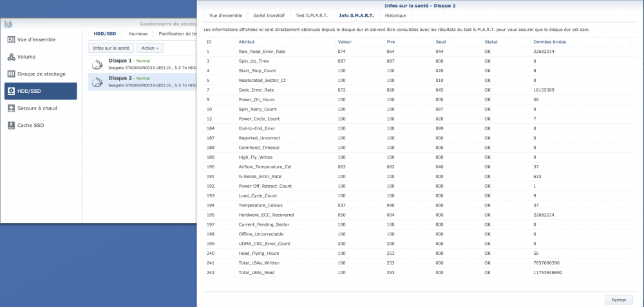Sort by Seuil column header
Viewport: 644px width, 307px height.
click(457, 42)
